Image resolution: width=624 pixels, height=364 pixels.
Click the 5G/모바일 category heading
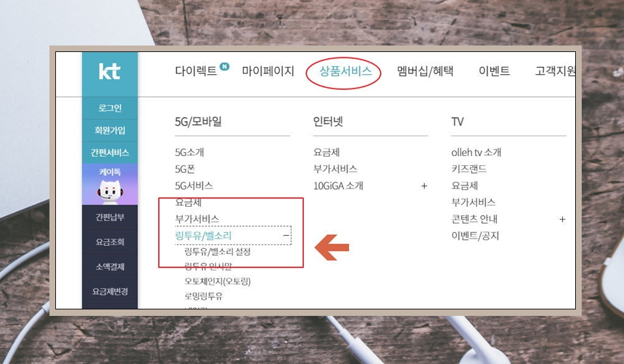(198, 121)
